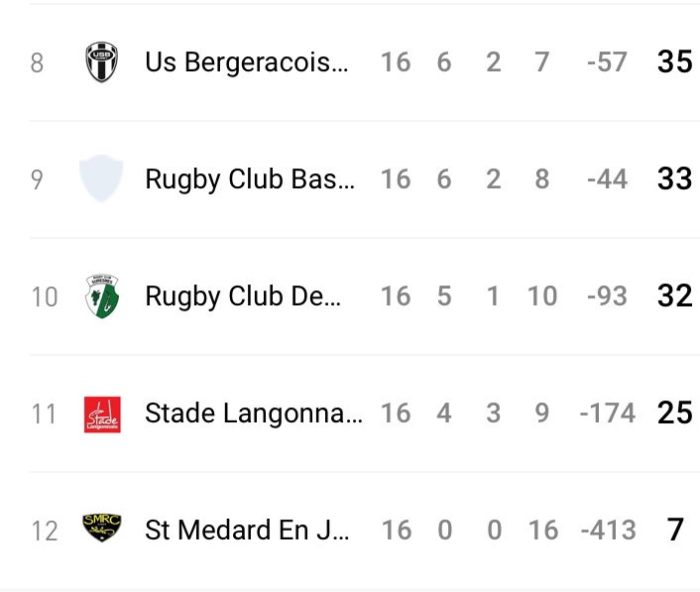Click the -174 point difference value
Image resolution: width=700 pixels, height=592 pixels.
[608, 414]
